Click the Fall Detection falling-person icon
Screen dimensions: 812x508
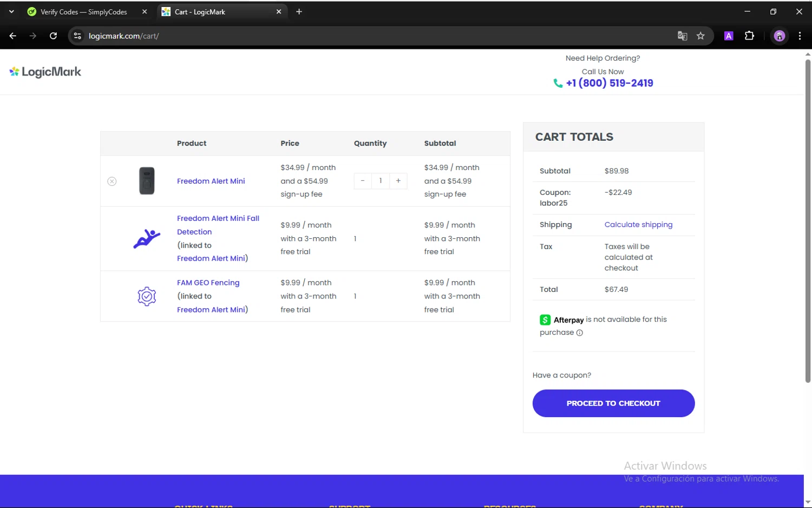click(x=147, y=238)
